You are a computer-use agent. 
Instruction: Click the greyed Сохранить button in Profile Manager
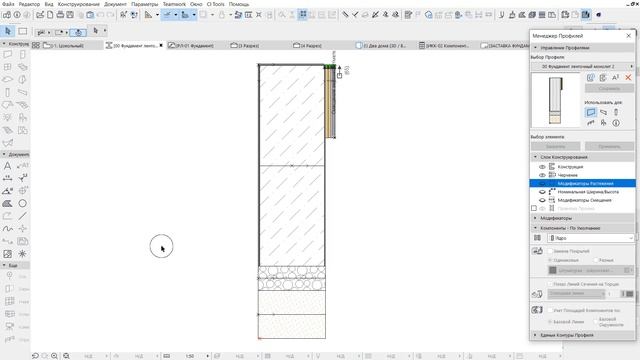coord(609,88)
